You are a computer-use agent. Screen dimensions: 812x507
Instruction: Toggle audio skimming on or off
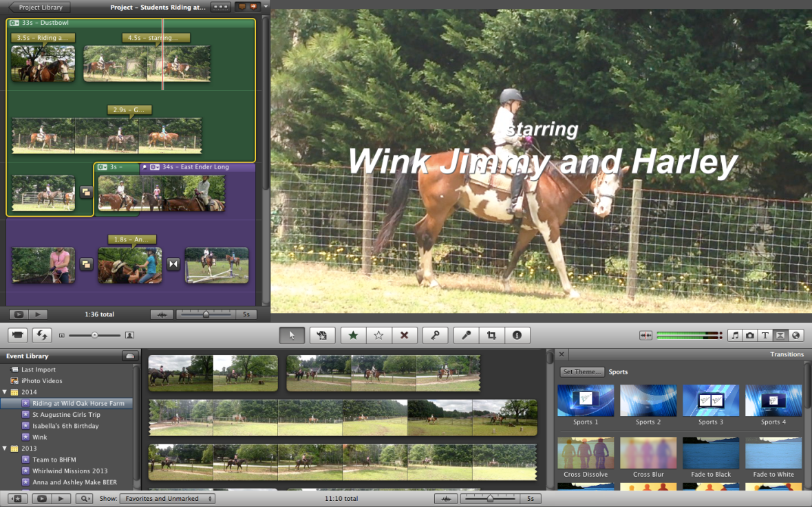pos(645,335)
